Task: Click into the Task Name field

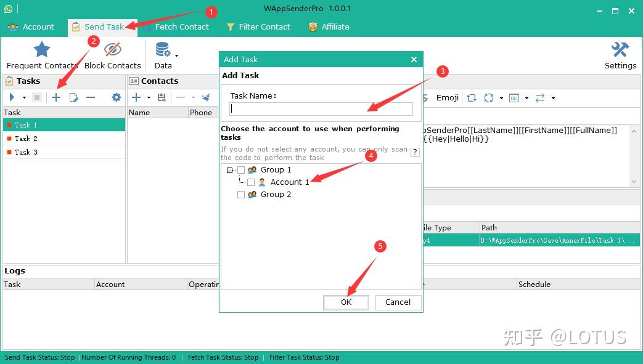Action: coord(321,108)
